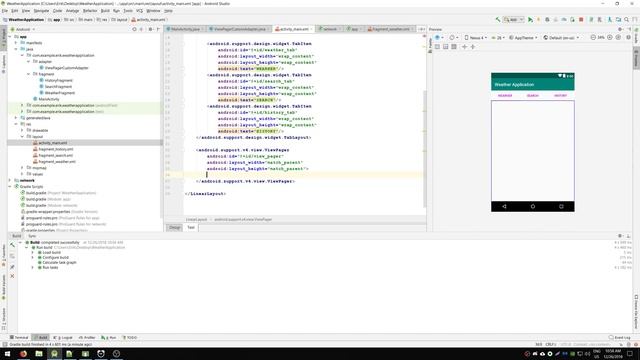Image resolution: width=640 pixels, height=360 pixels.
Task: Close the Build panel with red X
Action: point(12,276)
